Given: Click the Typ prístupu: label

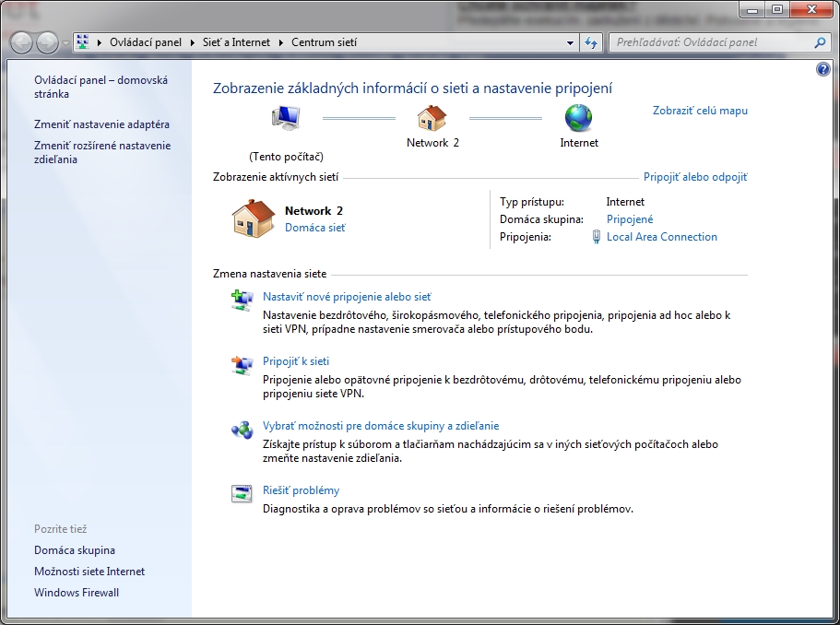Looking at the screenshot, I should coord(532,202).
